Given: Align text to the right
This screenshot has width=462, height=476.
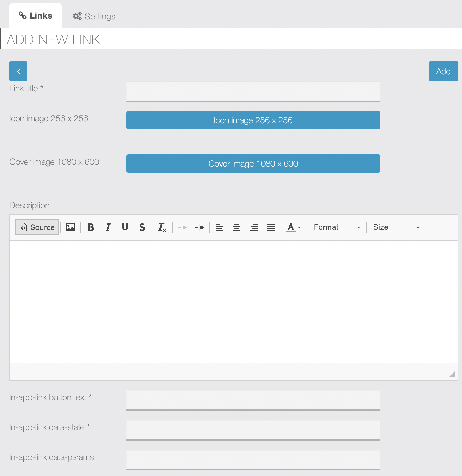Looking at the screenshot, I should click(254, 227).
